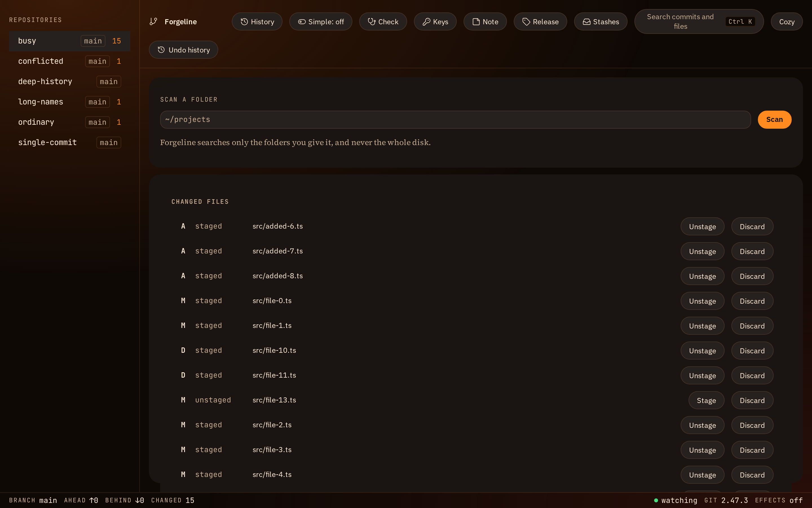Image resolution: width=812 pixels, height=508 pixels.
Task: Click the toggle icon beside Simple: off
Action: [x=302, y=21]
